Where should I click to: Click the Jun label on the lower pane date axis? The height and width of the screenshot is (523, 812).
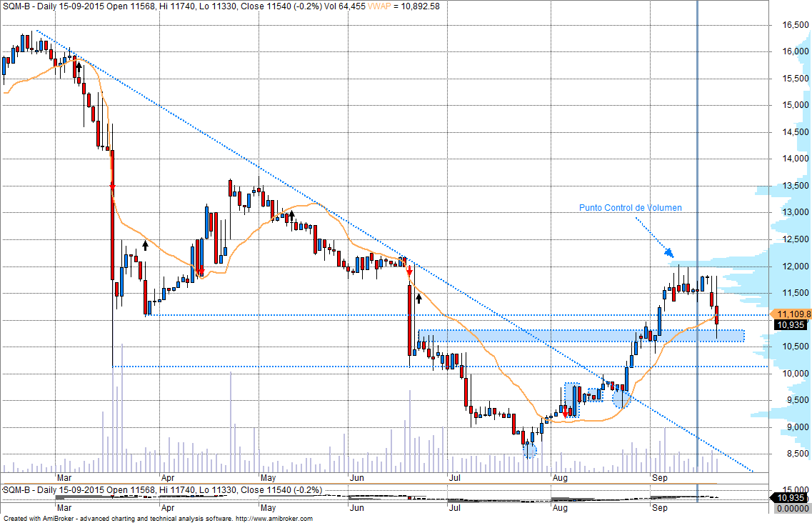tap(357, 508)
